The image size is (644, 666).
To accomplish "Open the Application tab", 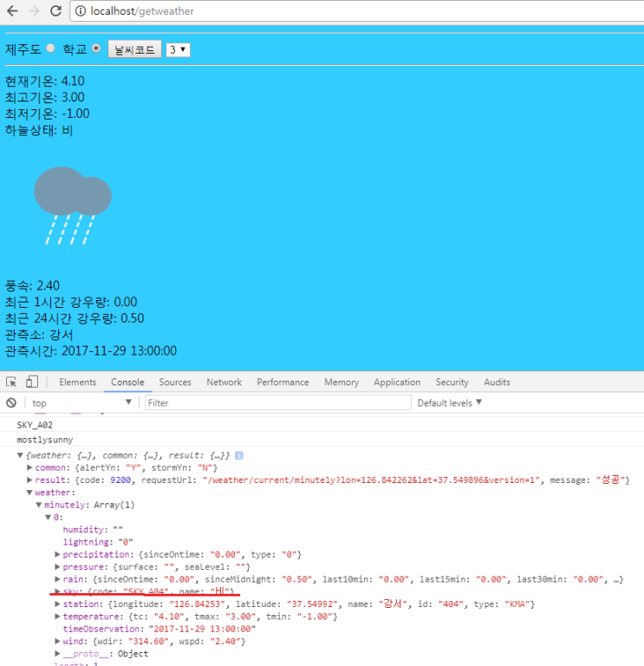I will pos(397,382).
